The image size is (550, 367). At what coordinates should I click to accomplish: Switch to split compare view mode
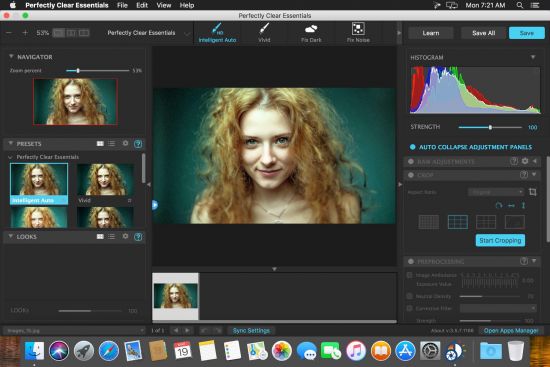[71, 33]
